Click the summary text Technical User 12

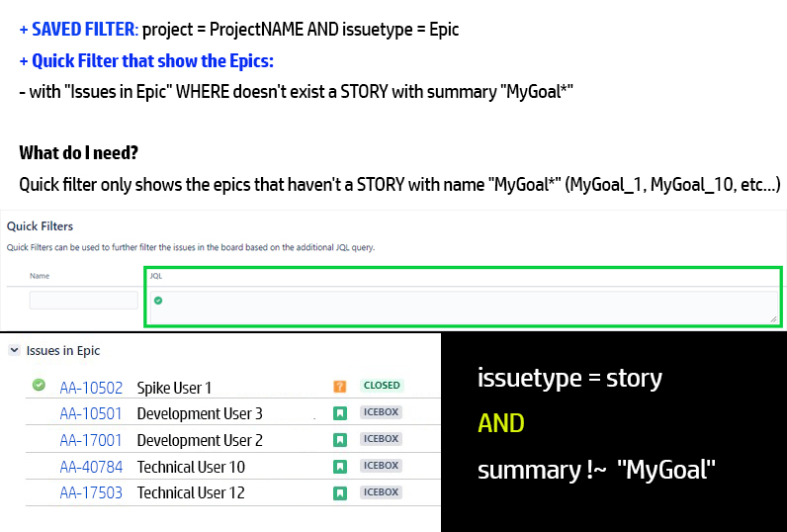191,492
